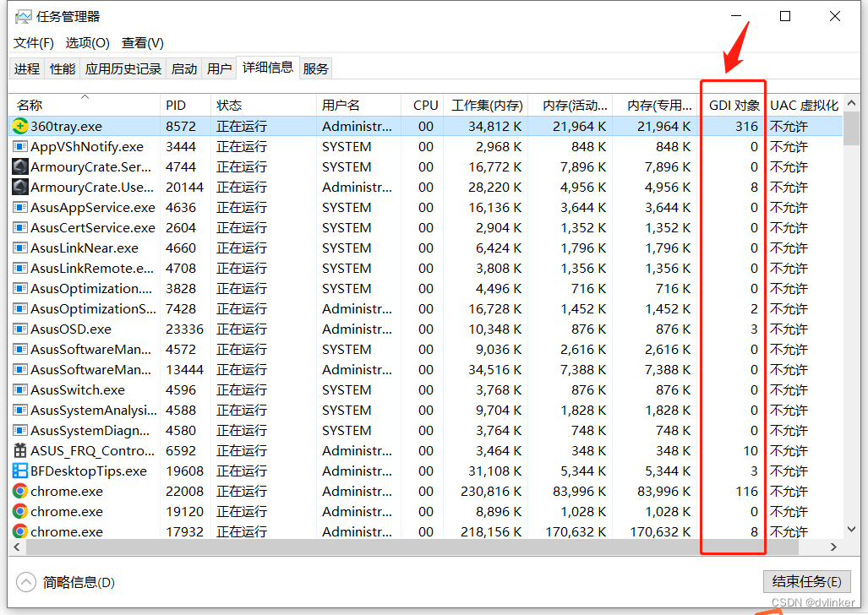Sort by the CPU column header

coord(422,106)
